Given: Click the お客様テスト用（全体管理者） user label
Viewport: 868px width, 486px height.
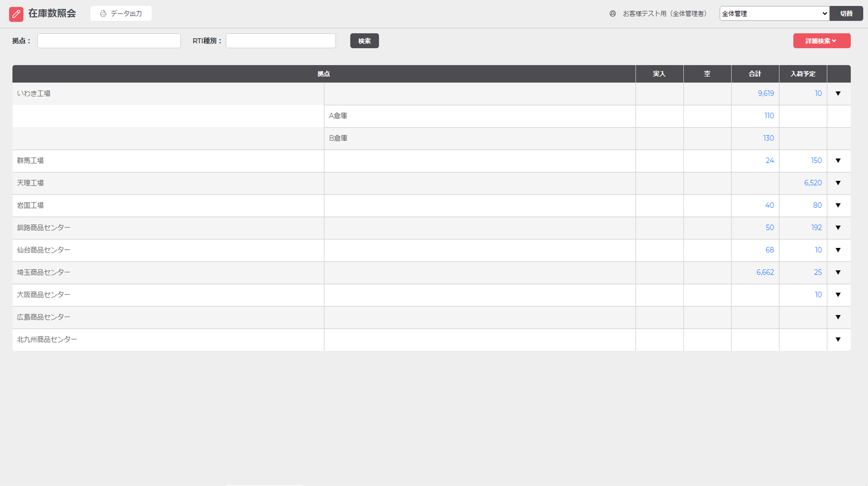Looking at the screenshot, I should (664, 13).
